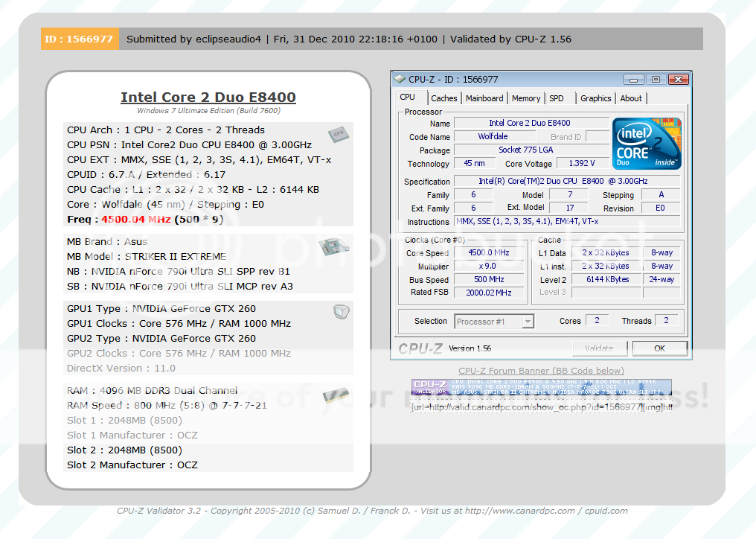
Task: Click the Code Name field showing Wolfdale
Action: click(x=494, y=136)
